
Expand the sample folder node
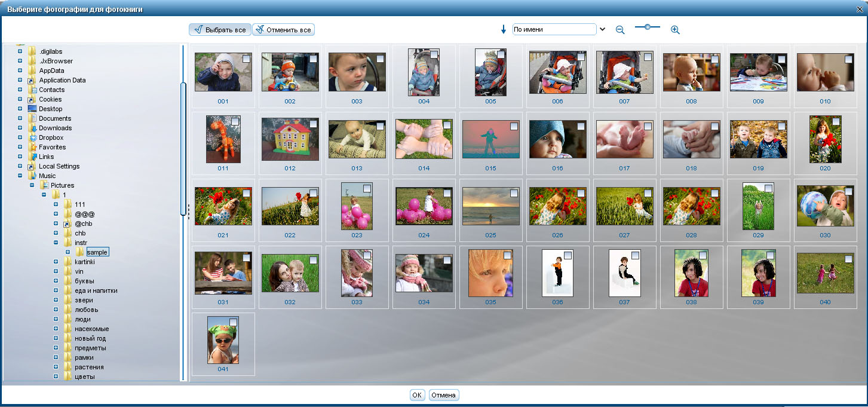[68, 252]
